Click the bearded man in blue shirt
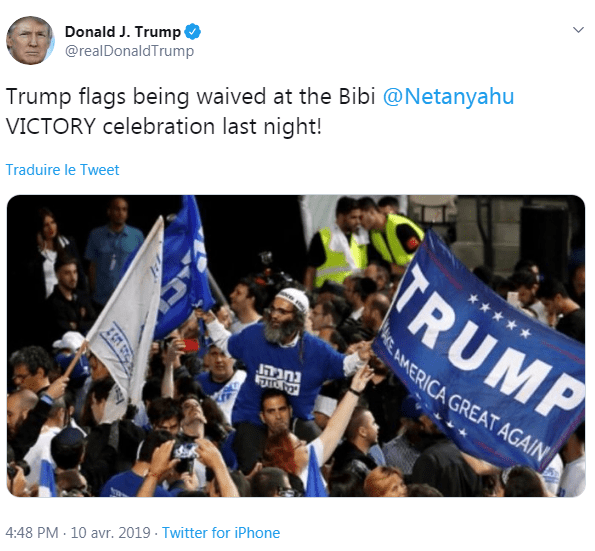 [x=285, y=357]
